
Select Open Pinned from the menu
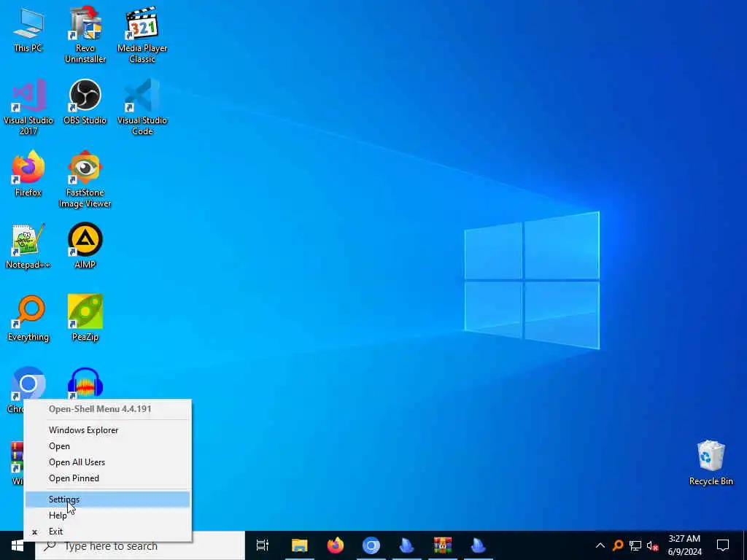click(x=108, y=478)
